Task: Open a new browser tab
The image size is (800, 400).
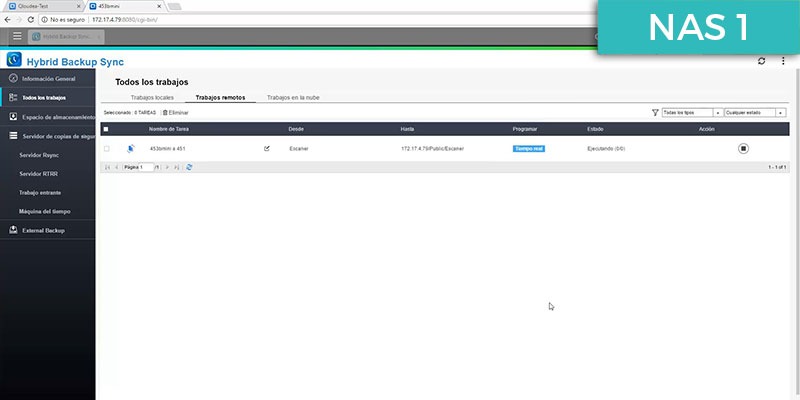Action: pyautogui.click(x=174, y=6)
